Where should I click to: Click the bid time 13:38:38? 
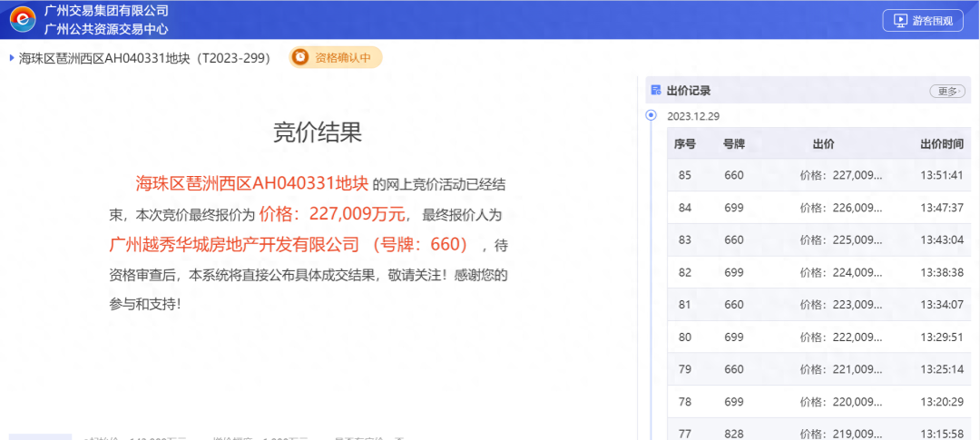click(x=942, y=272)
